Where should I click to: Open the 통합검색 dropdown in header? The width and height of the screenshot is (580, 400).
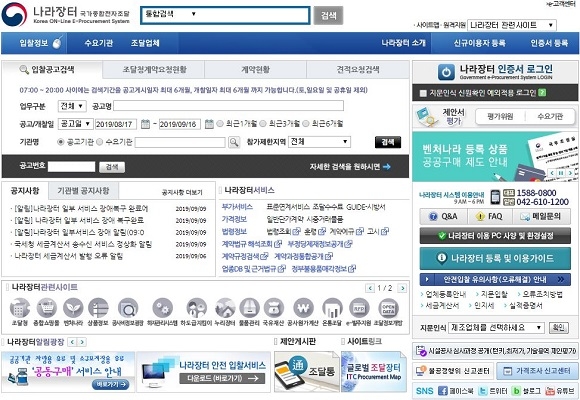pyautogui.click(x=171, y=14)
